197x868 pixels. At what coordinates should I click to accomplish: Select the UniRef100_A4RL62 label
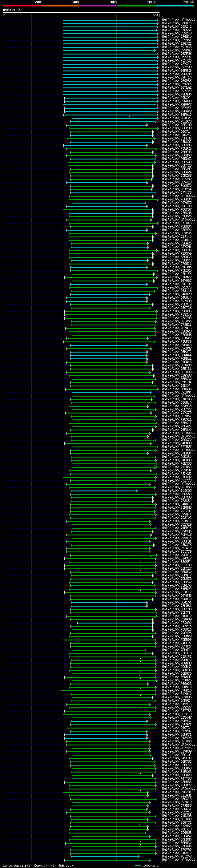click(x=177, y=159)
